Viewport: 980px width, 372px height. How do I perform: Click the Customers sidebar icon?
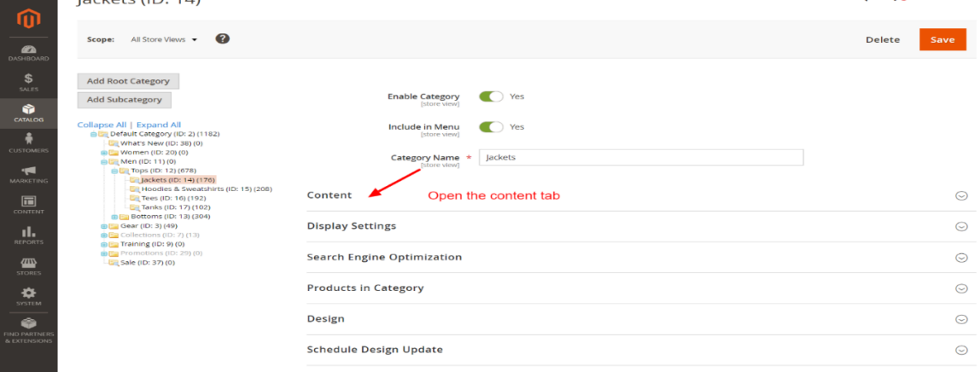(x=28, y=142)
